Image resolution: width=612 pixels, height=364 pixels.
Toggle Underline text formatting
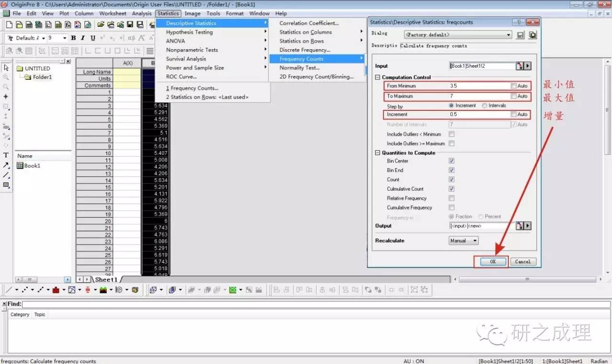coord(93,38)
